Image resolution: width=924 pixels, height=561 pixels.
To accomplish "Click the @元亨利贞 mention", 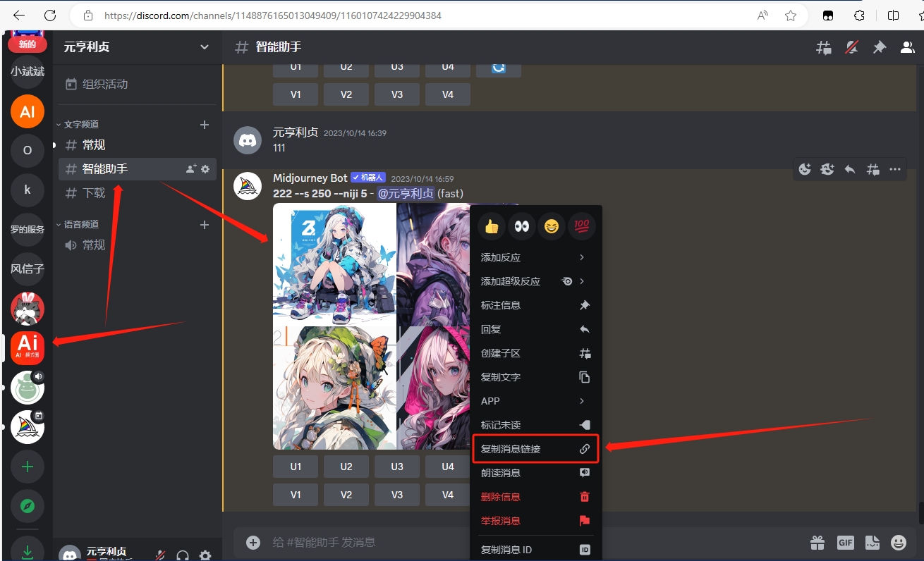I will (x=406, y=193).
